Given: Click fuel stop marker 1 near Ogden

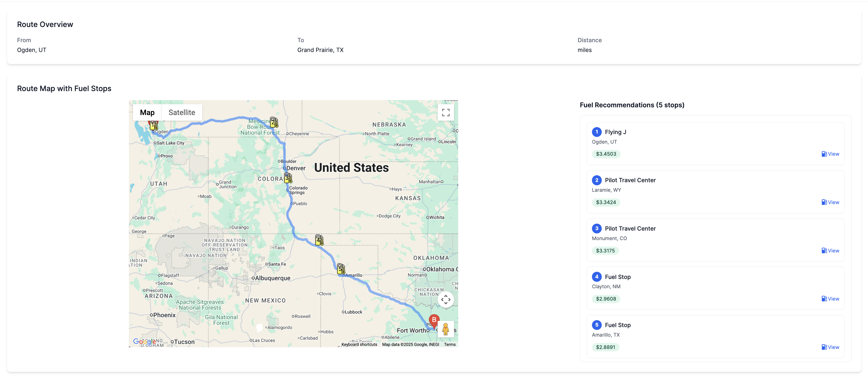Looking at the screenshot, I should click(x=154, y=125).
